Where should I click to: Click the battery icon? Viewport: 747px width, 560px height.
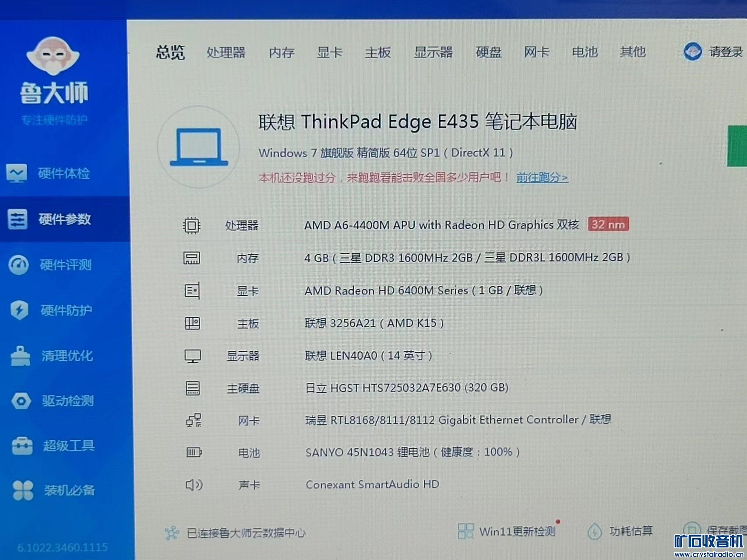click(x=194, y=452)
